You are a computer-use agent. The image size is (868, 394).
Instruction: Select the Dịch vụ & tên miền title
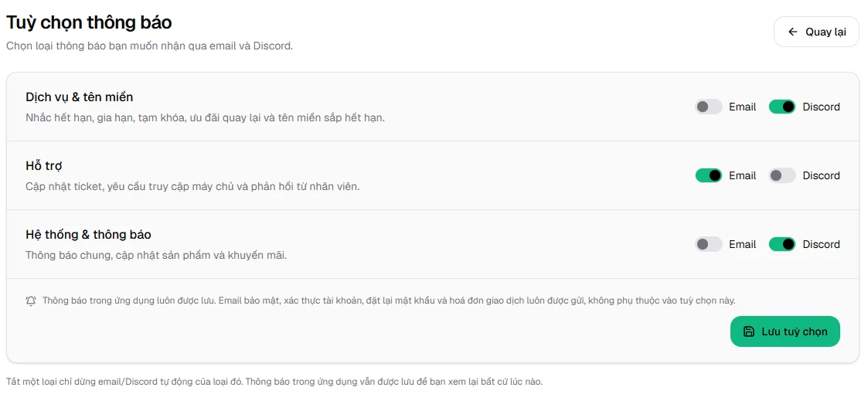tap(79, 97)
